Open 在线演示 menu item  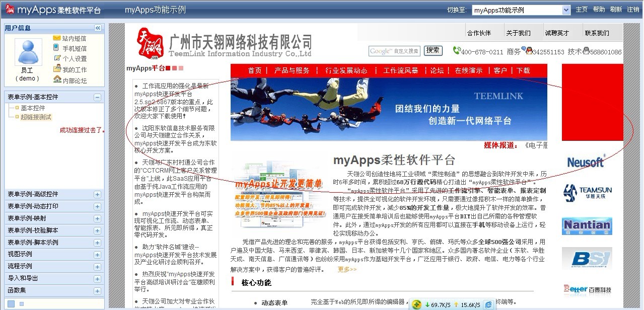click(x=469, y=71)
